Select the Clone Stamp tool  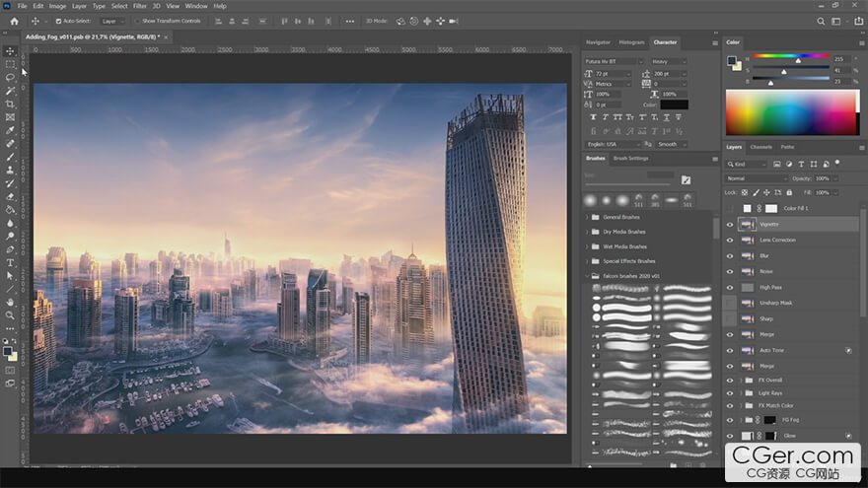[x=10, y=170]
